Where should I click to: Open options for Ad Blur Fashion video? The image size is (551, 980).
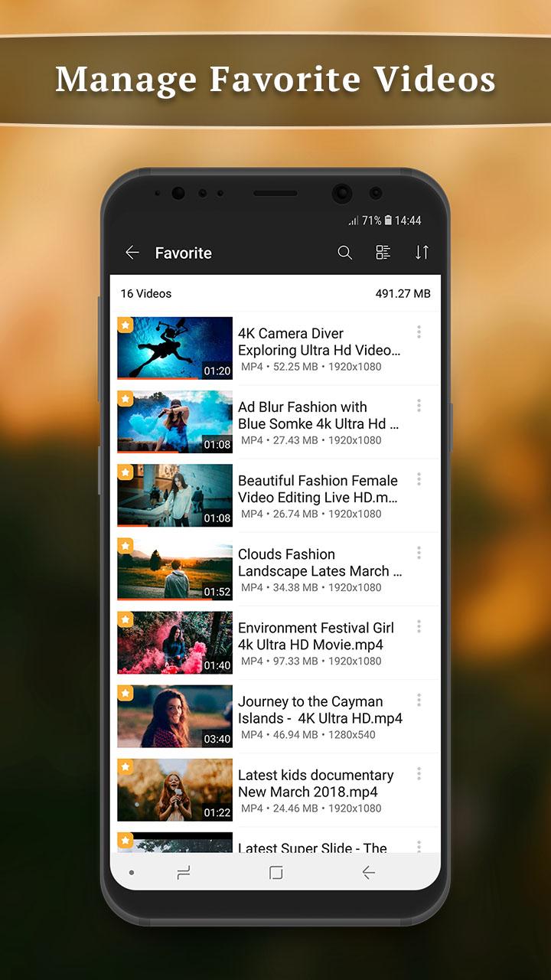point(419,405)
